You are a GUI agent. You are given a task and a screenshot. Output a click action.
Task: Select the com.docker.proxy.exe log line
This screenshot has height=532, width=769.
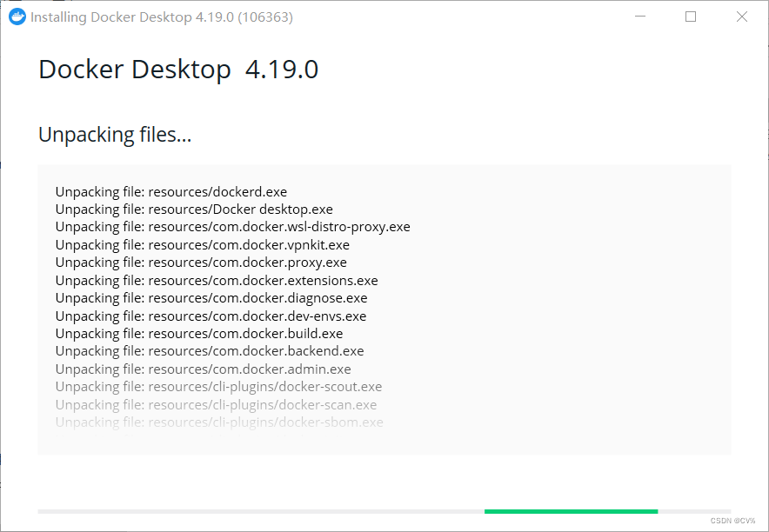[x=201, y=262]
